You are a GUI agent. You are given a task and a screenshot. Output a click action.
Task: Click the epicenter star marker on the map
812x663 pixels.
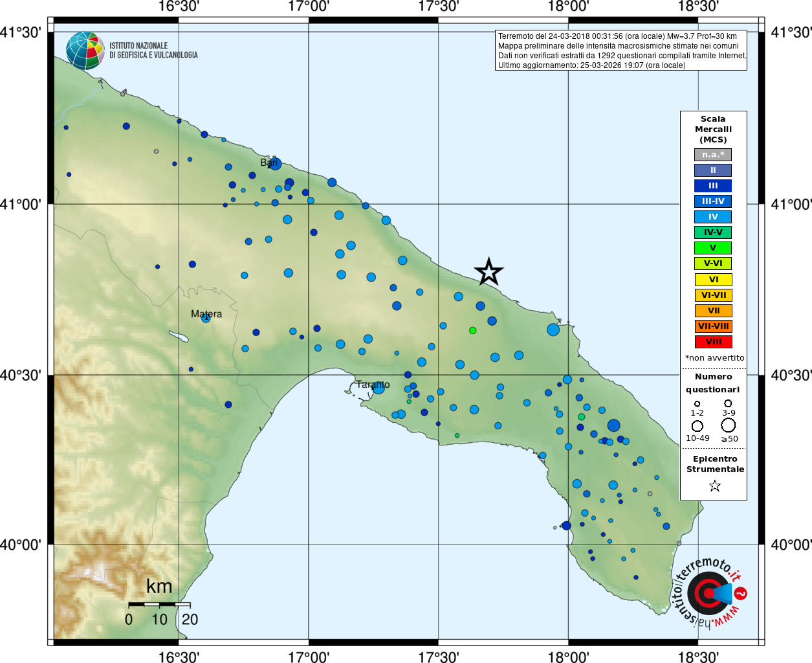pos(488,272)
